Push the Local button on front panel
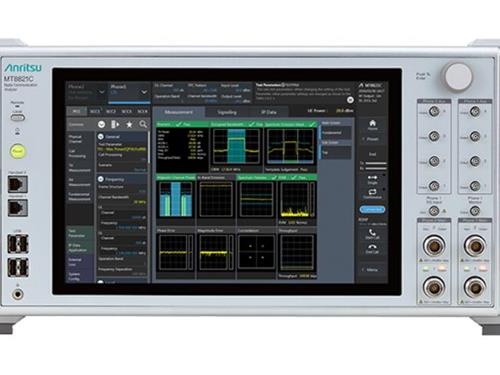 coord(17,117)
